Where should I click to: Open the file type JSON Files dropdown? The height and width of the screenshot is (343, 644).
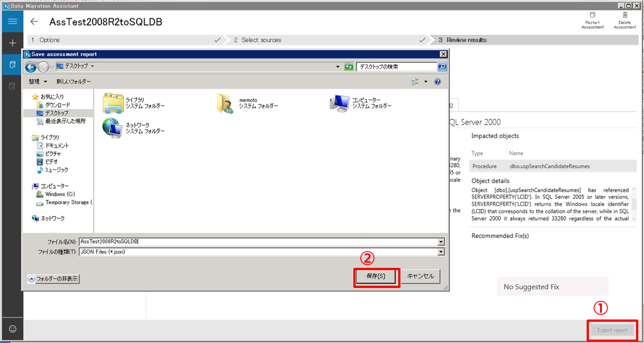pyautogui.click(x=441, y=252)
